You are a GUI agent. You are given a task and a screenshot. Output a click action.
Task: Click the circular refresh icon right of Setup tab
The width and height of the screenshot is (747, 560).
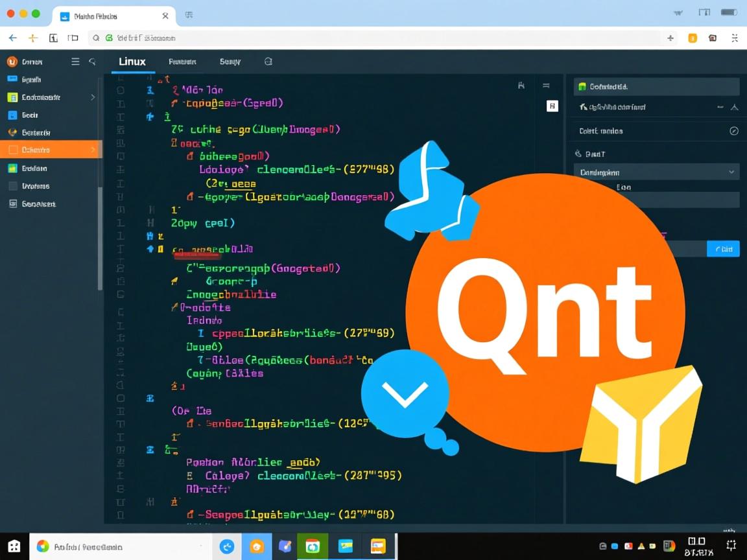point(268,62)
